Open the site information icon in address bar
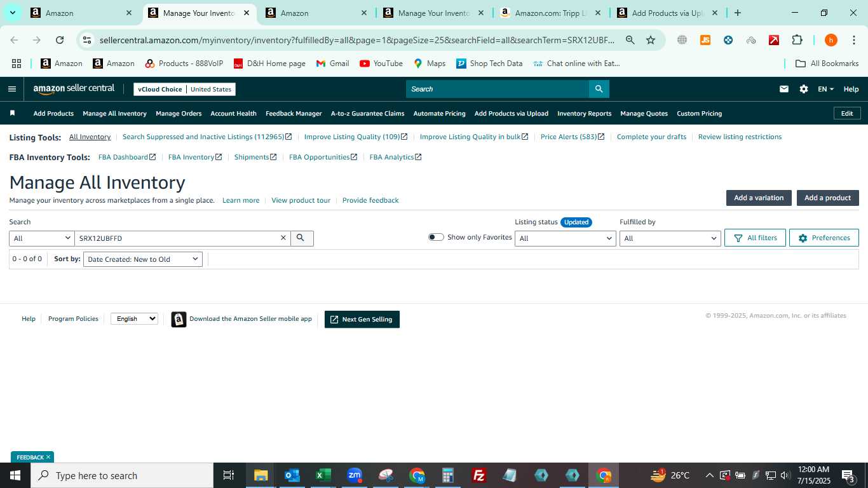The image size is (868, 488). point(87,40)
